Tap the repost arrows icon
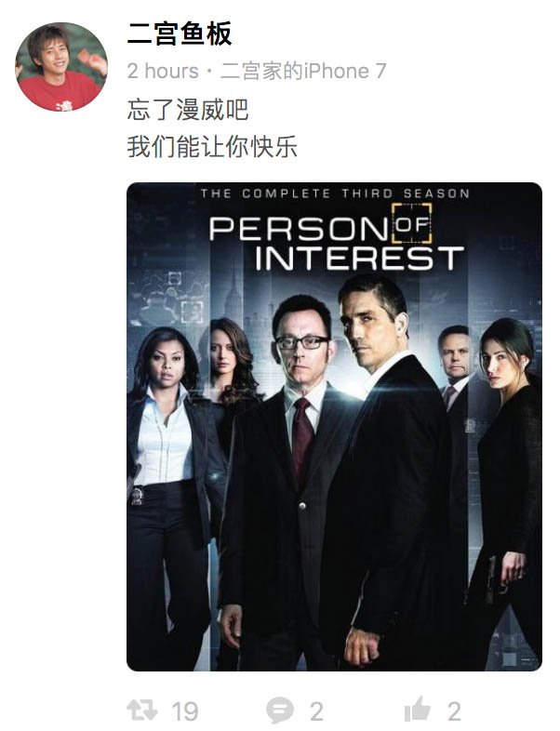560x731 pixels. click(142, 711)
